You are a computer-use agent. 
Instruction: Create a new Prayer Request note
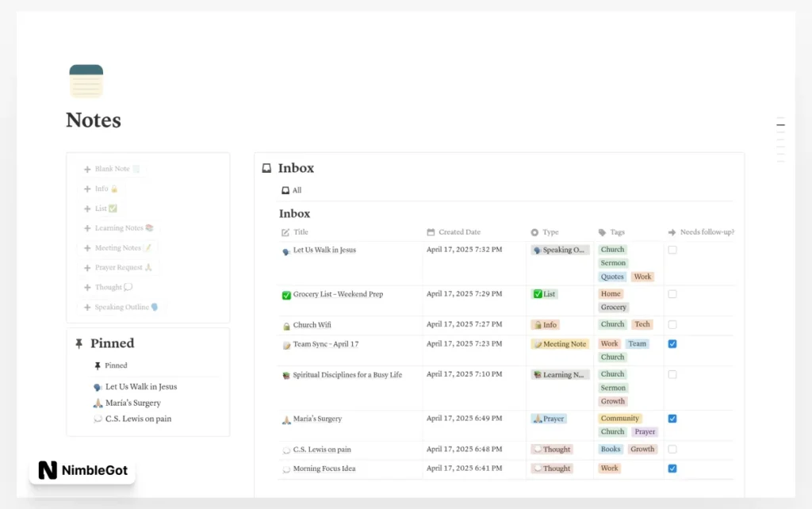pos(118,268)
